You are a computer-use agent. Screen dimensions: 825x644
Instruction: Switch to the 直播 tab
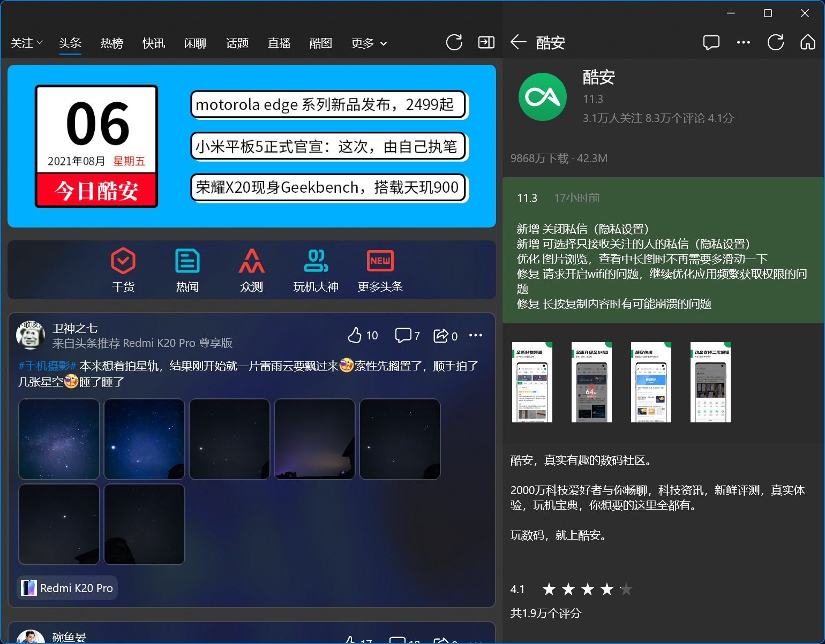(x=279, y=43)
